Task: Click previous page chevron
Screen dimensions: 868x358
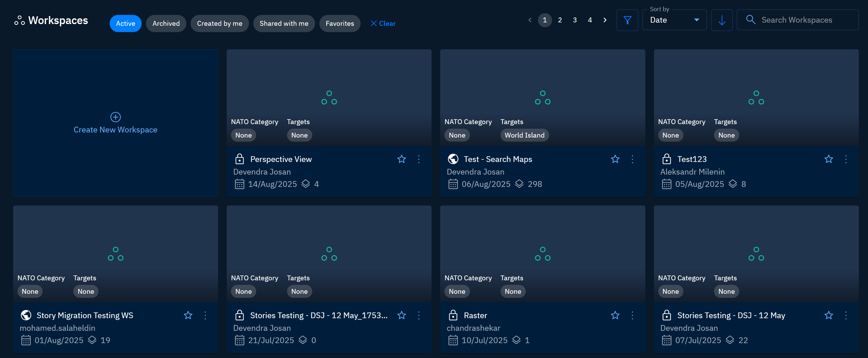Action: pyautogui.click(x=530, y=20)
